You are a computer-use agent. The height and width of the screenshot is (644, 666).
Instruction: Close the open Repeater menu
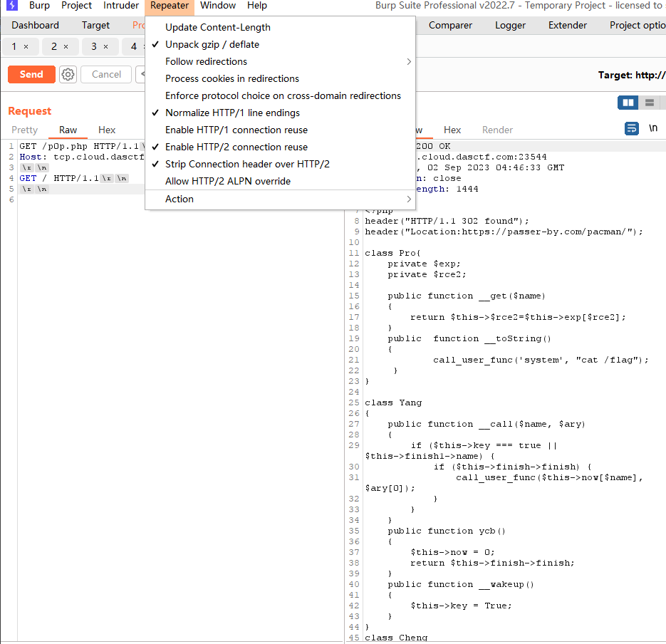pyautogui.click(x=170, y=6)
